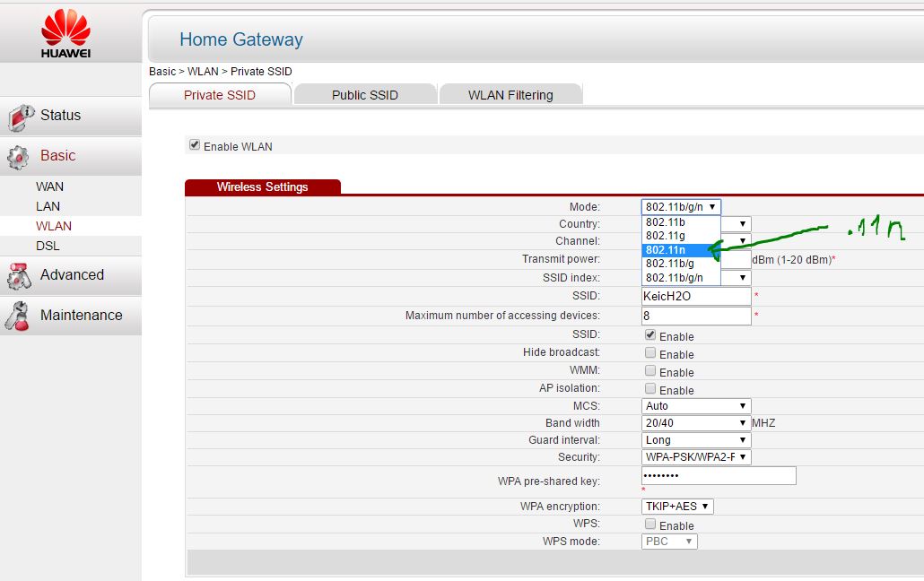This screenshot has height=581, width=924.
Task: Enable the WMM checkbox
Action: (x=650, y=371)
